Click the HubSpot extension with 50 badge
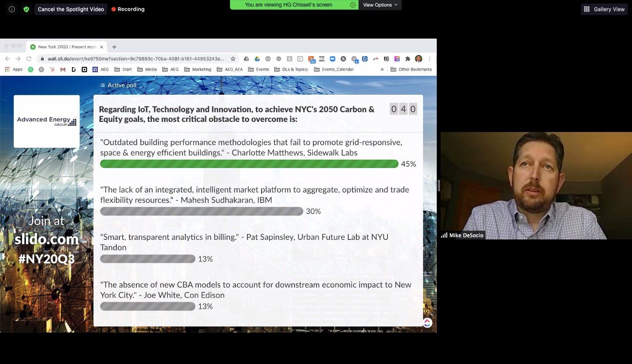 [311, 59]
